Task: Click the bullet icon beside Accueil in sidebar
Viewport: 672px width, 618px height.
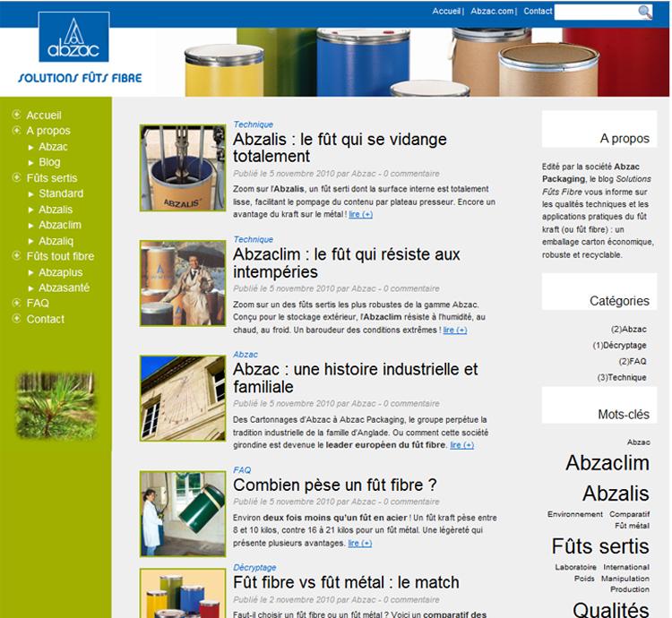Action: [x=17, y=115]
